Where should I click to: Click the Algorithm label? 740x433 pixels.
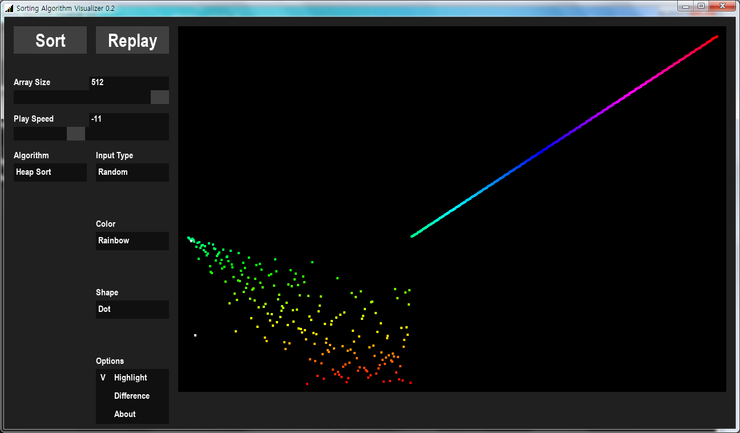click(x=31, y=155)
